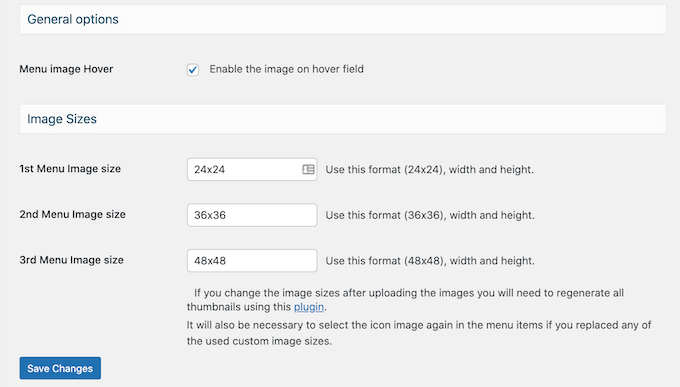The height and width of the screenshot is (387, 680).
Task: Click the autofill icon in 1st Menu Image size field
Action: coord(308,169)
